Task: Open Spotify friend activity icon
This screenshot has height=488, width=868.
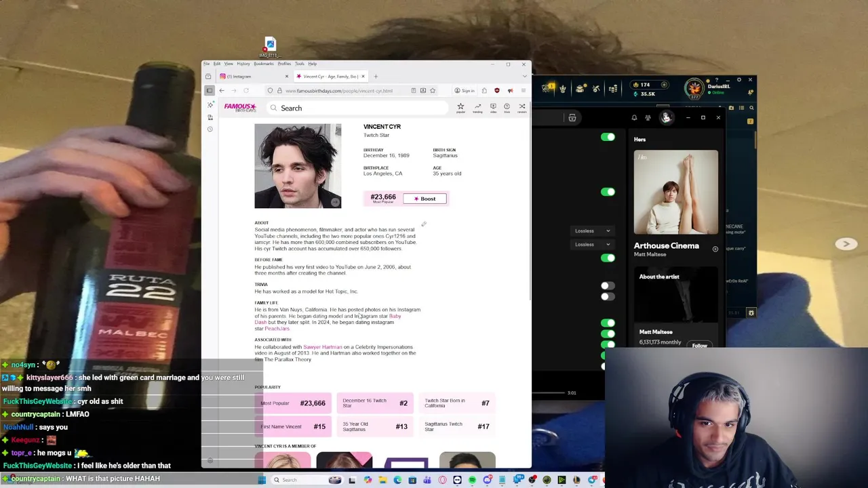Action: click(x=648, y=118)
